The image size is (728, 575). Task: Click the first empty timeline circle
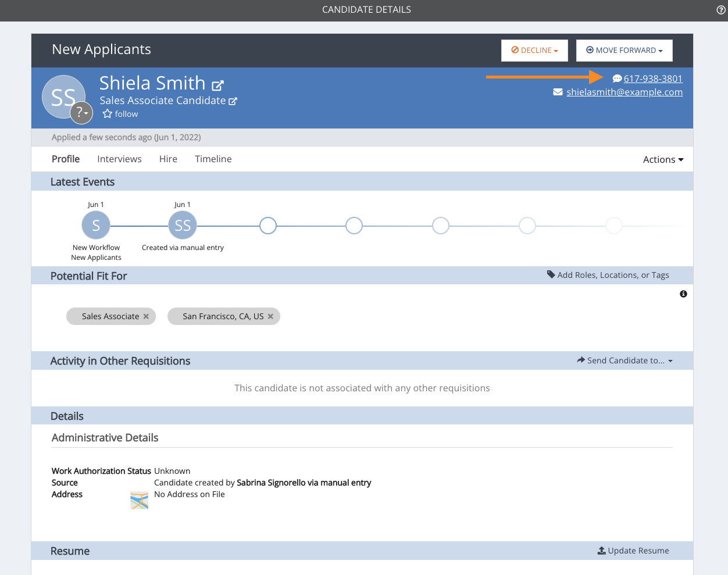coord(268,226)
